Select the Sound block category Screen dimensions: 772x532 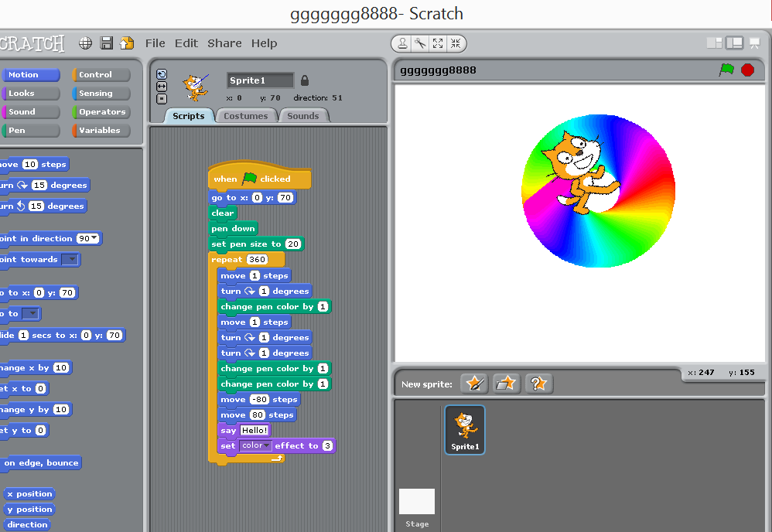(x=30, y=111)
